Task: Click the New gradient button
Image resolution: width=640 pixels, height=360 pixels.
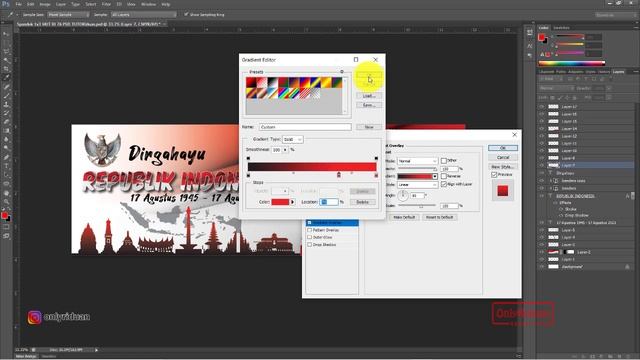Action: click(369, 127)
